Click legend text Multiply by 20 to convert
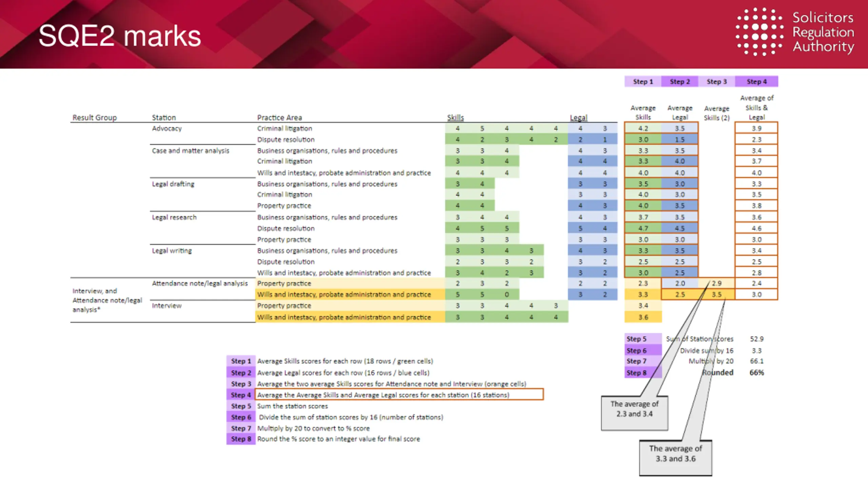 pos(313,428)
